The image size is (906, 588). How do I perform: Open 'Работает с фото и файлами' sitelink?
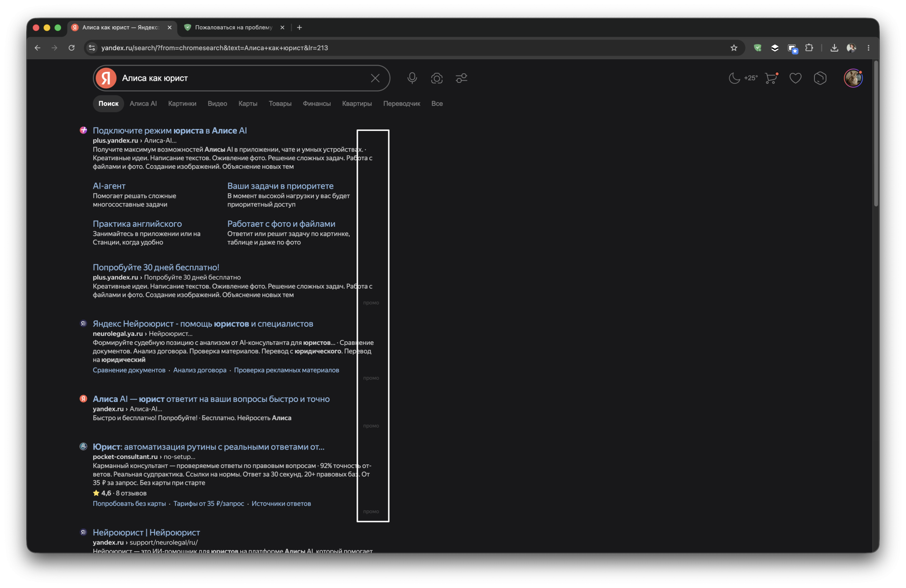(x=281, y=224)
